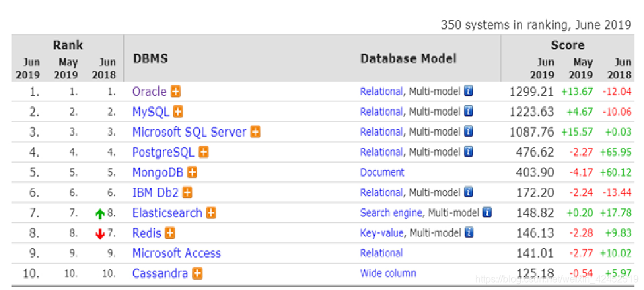The image size is (644, 290).
Task: Open the MySQL DBMS link
Action: 150,111
